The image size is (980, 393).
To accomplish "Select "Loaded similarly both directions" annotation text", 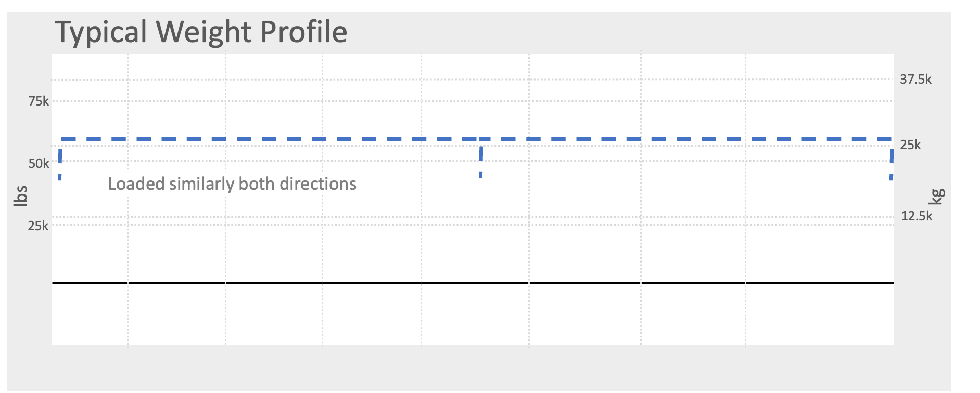I will [x=232, y=184].
